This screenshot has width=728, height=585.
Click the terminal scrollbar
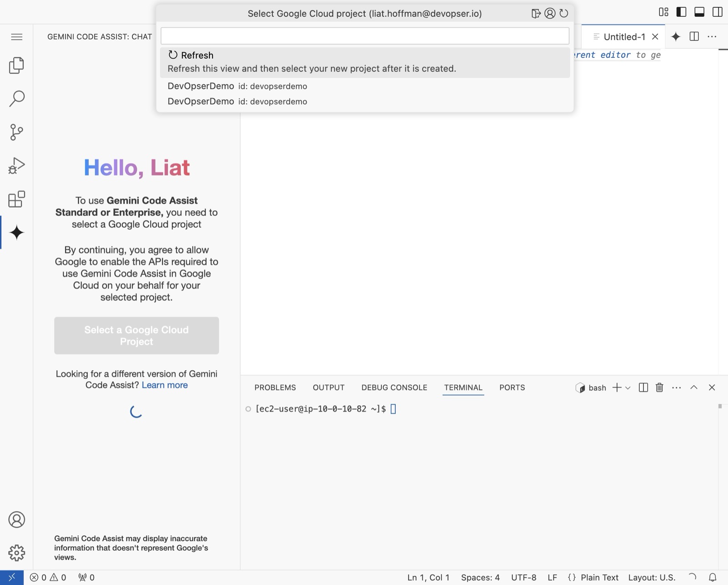pos(720,406)
